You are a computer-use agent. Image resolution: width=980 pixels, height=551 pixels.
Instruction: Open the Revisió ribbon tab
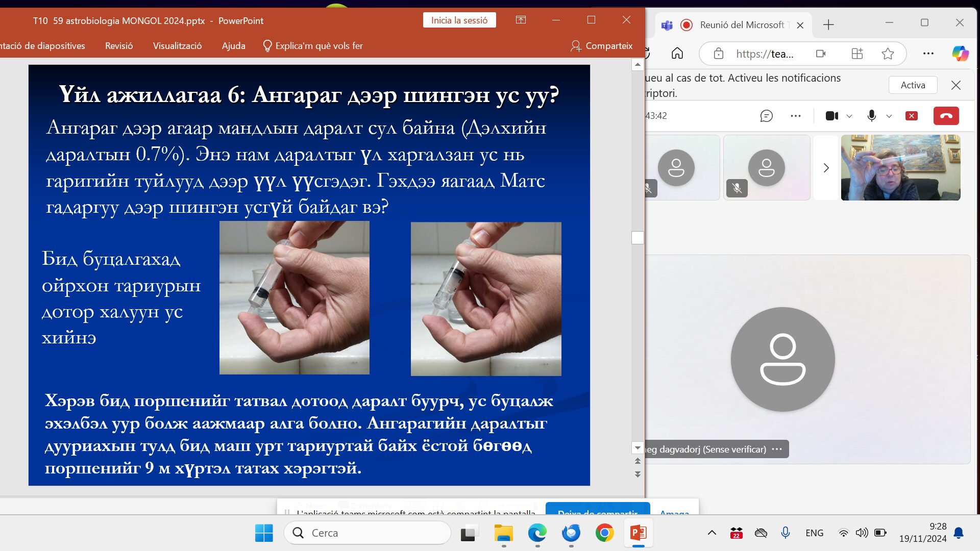click(119, 46)
